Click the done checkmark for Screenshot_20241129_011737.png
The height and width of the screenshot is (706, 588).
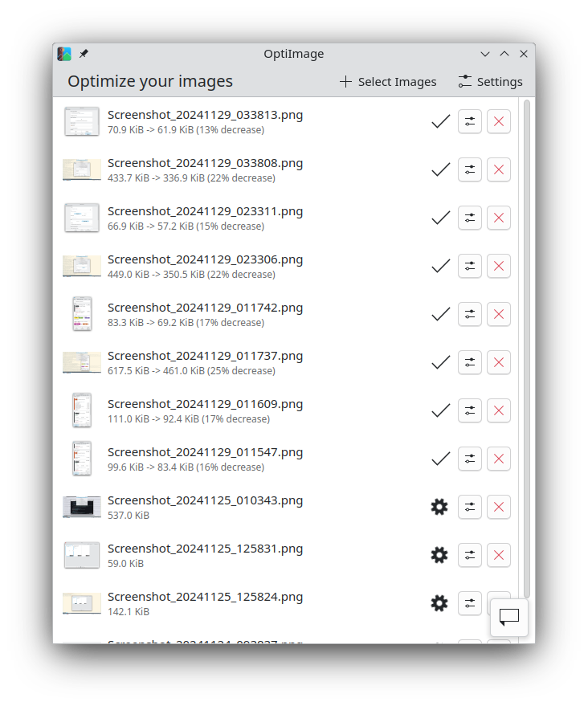(x=440, y=362)
